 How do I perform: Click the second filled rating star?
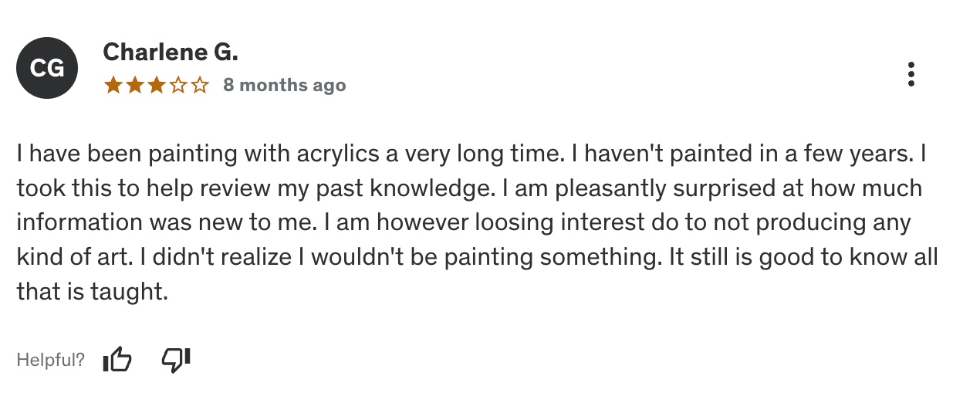[x=135, y=85]
